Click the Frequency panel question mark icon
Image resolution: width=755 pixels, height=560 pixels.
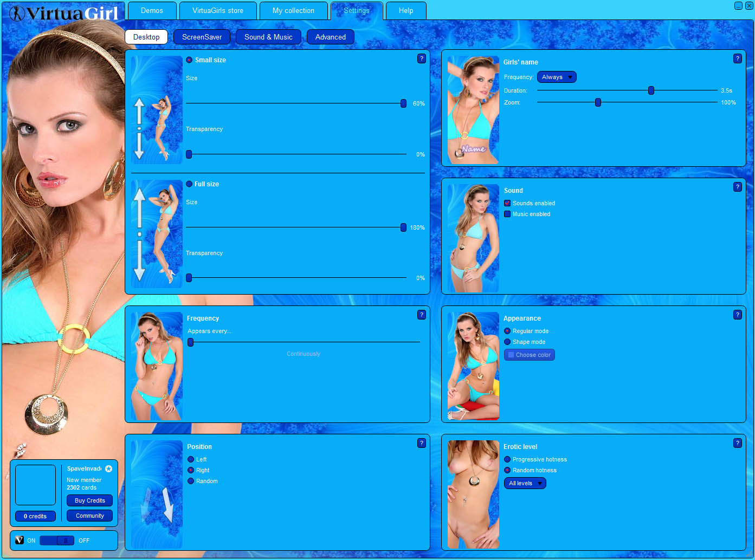coord(421,315)
